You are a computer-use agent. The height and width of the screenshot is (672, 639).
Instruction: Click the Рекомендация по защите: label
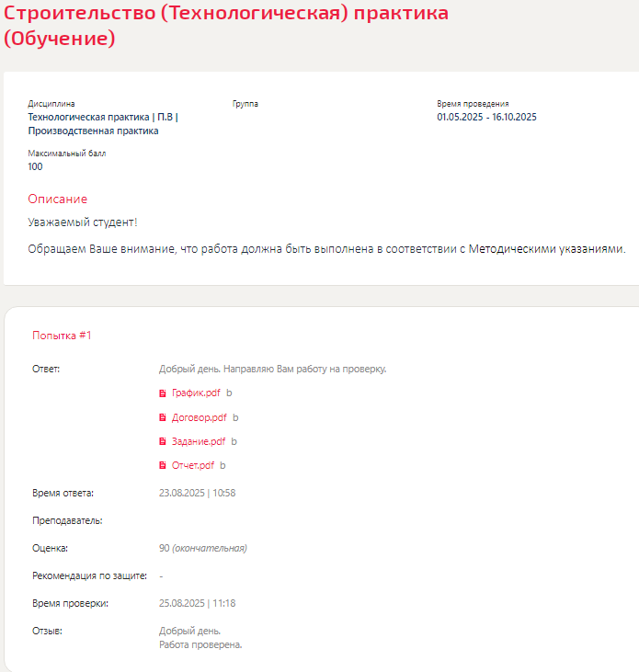(x=89, y=575)
